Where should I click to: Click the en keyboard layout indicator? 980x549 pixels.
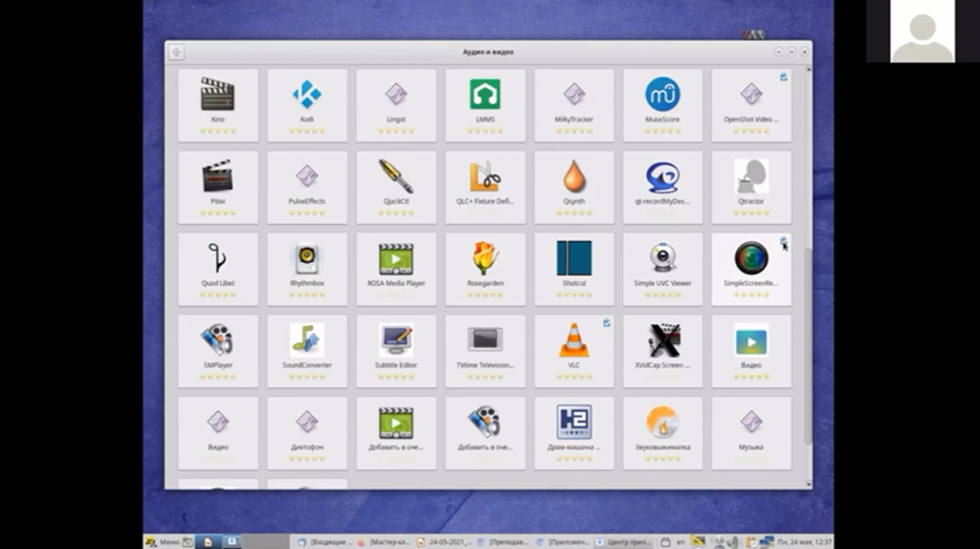point(680,542)
